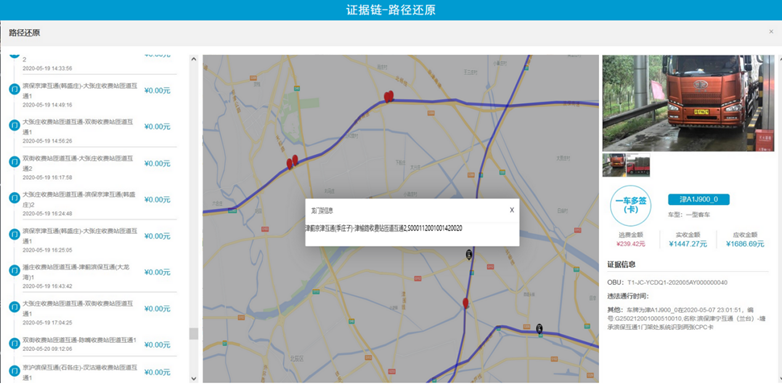
Task: Click the timeline icon for 2020-05-19 14:49:16 entry
Action: [x=15, y=89]
